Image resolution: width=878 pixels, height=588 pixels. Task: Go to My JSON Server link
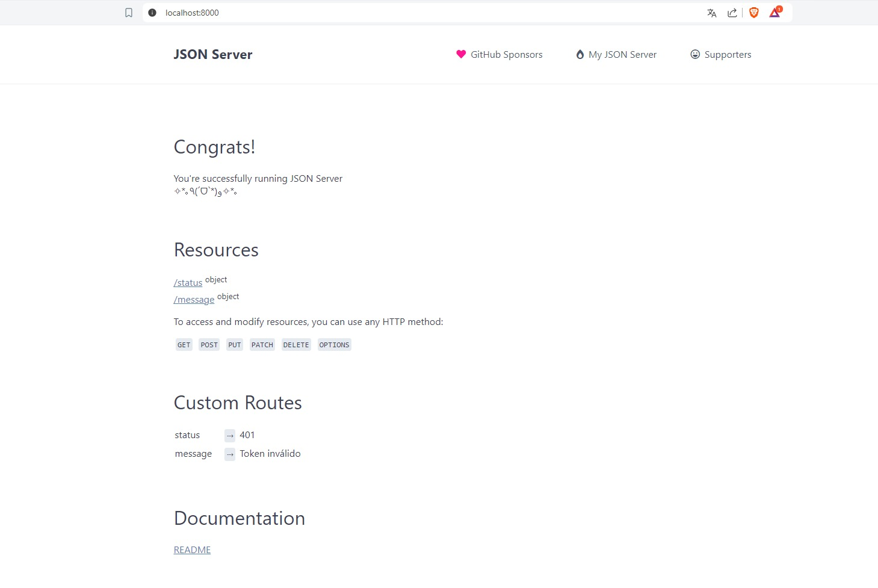pos(616,54)
